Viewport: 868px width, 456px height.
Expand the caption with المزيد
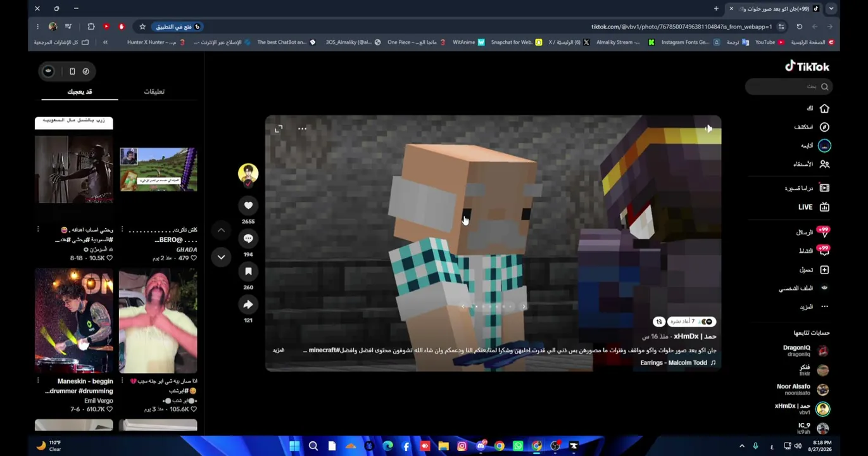point(279,350)
